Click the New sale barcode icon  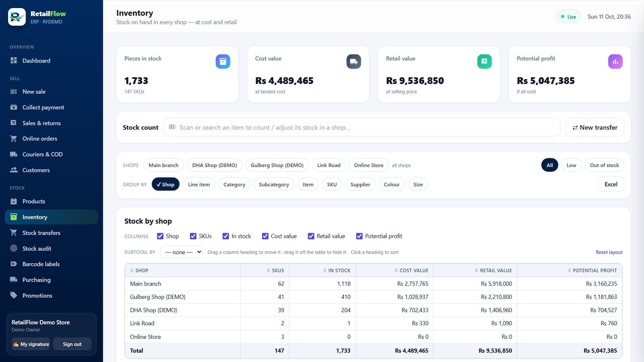pyautogui.click(x=13, y=92)
